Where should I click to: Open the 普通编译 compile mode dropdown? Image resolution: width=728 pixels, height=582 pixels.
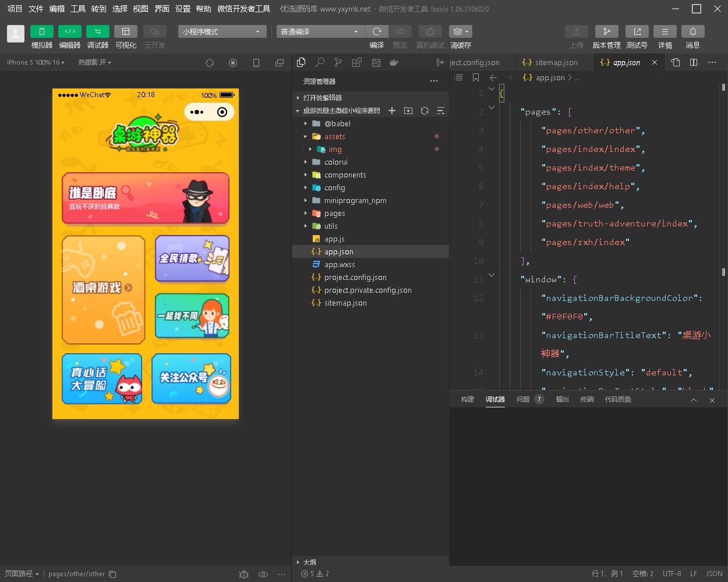point(320,31)
